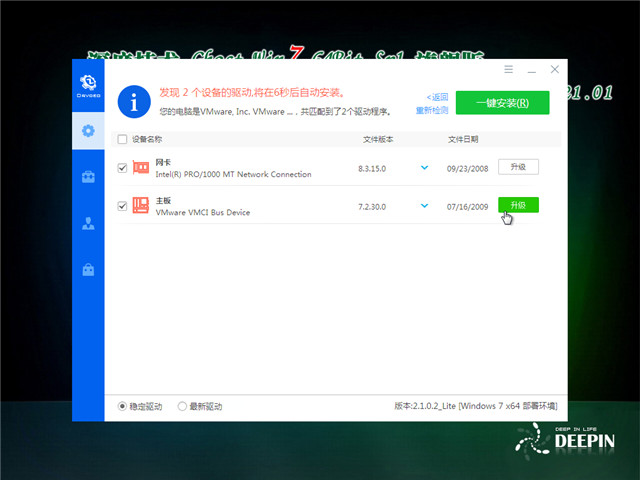Expand version dropdown for version 7.2.30.0
640x480 pixels.
point(424,205)
